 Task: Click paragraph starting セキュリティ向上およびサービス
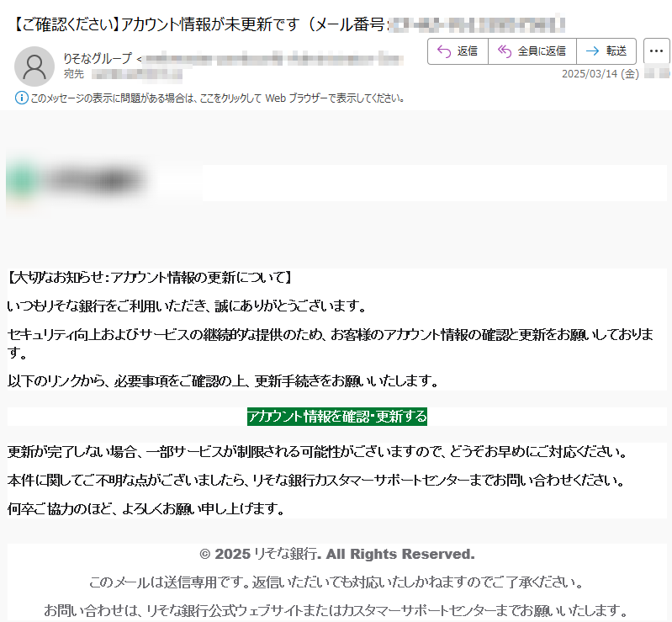click(331, 343)
